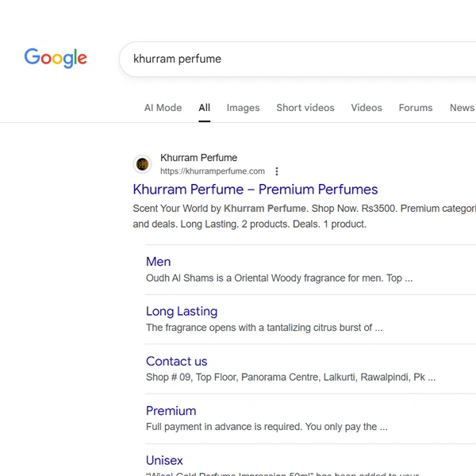This screenshot has height=476, width=476.
Task: Go to the Premium sitelink
Action: pos(171,411)
